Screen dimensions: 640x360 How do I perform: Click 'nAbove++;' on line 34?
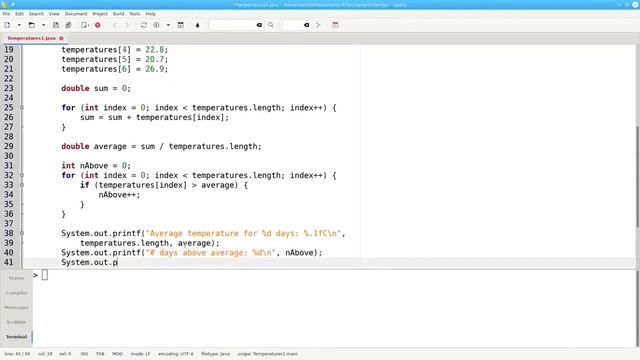pyautogui.click(x=119, y=195)
